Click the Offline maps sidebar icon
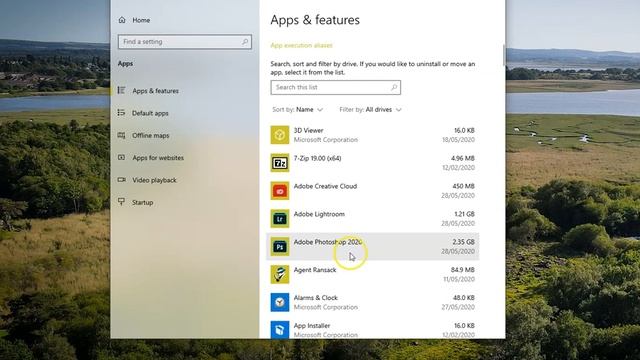640x360 pixels. click(x=122, y=135)
